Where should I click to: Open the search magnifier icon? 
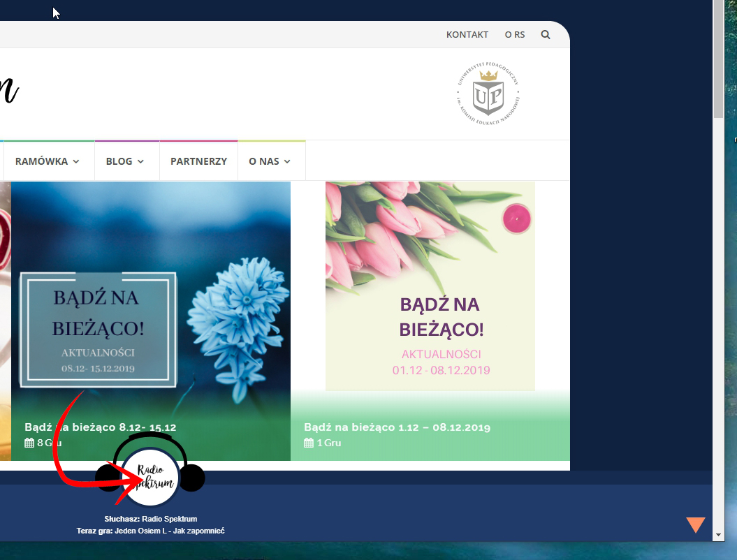tap(545, 34)
